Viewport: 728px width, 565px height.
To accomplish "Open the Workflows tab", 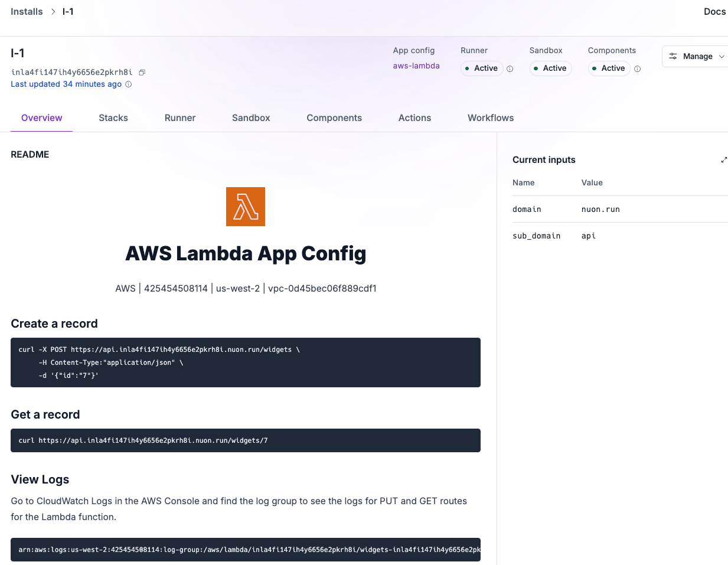I will point(491,118).
